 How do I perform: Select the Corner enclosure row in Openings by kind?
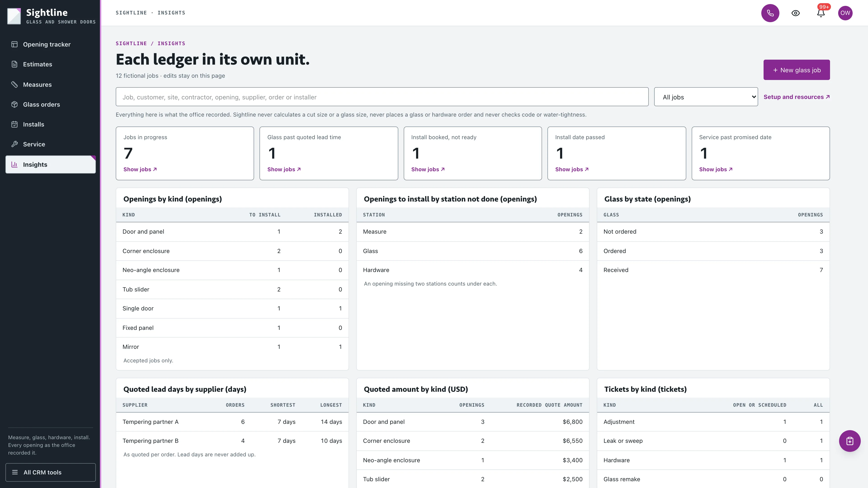(x=232, y=251)
